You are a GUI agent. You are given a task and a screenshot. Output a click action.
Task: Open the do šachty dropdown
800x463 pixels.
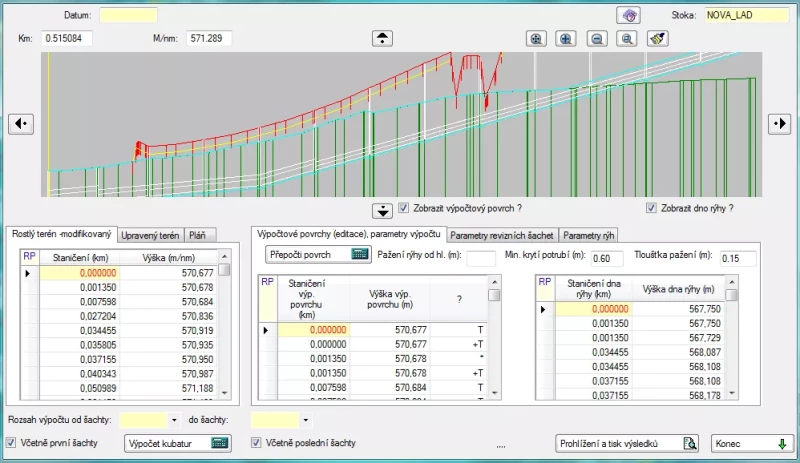(x=305, y=420)
